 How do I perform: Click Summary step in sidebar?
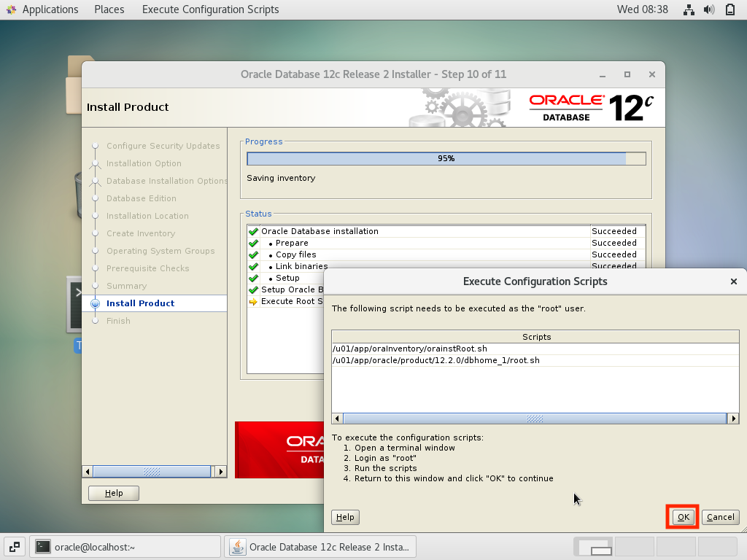[x=126, y=286]
